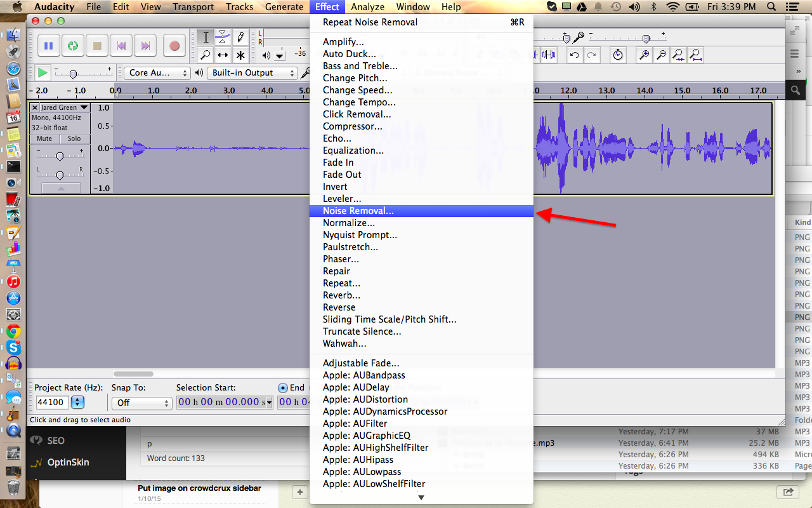Click the Project Rate input field
The image size is (812, 508).
pos(51,402)
